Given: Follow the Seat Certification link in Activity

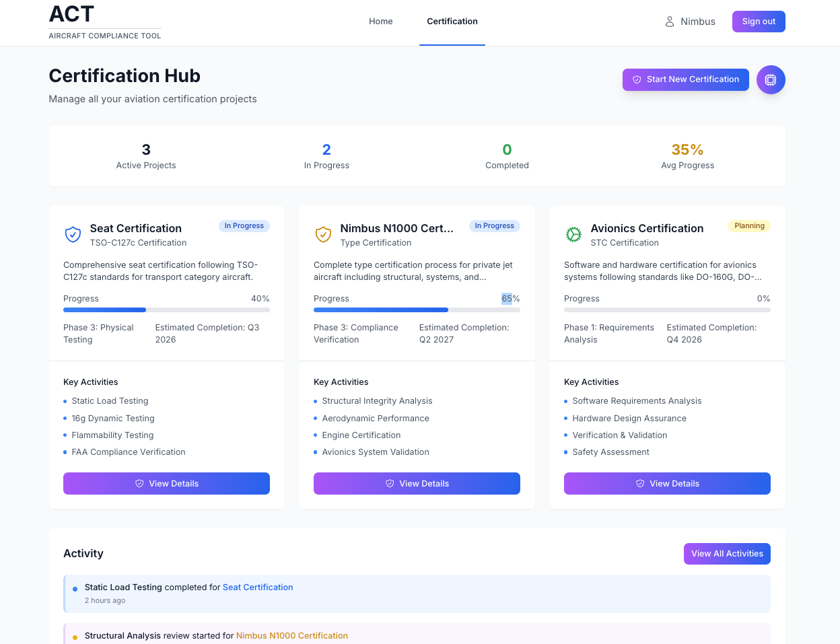Looking at the screenshot, I should 258,587.
